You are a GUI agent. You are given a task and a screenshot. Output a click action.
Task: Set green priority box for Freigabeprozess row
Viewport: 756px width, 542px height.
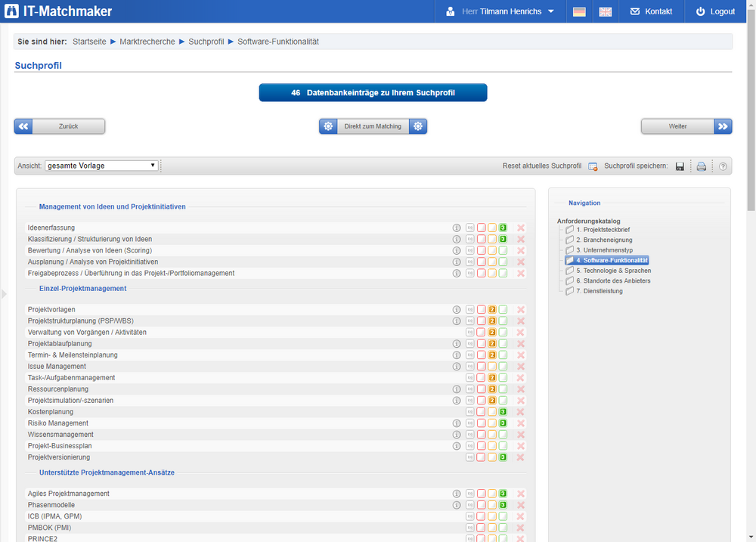(503, 273)
